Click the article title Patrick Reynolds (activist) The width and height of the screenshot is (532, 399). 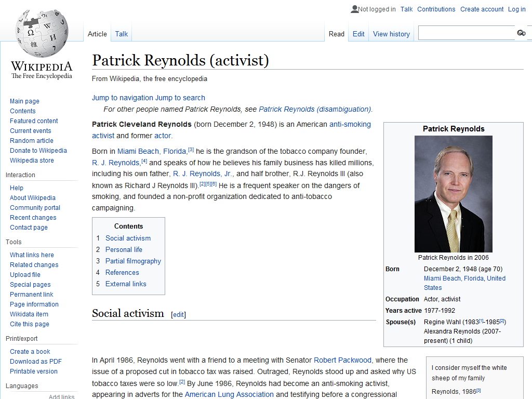point(180,60)
